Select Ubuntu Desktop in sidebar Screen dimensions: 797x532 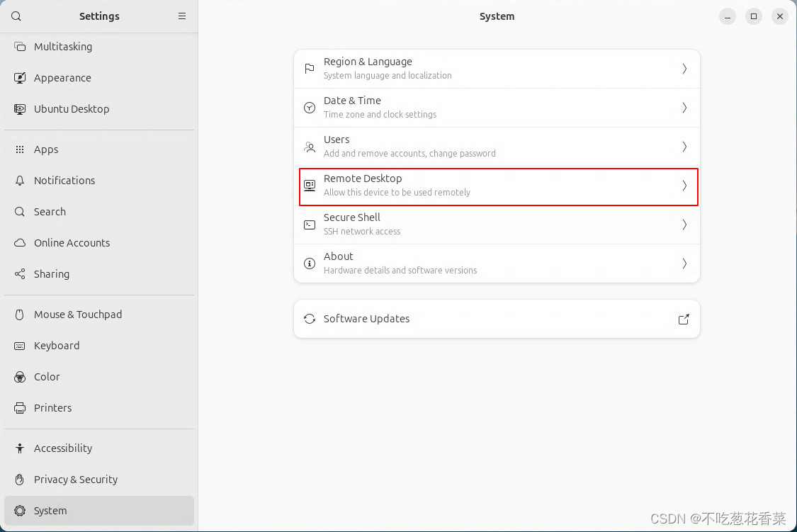(99, 108)
